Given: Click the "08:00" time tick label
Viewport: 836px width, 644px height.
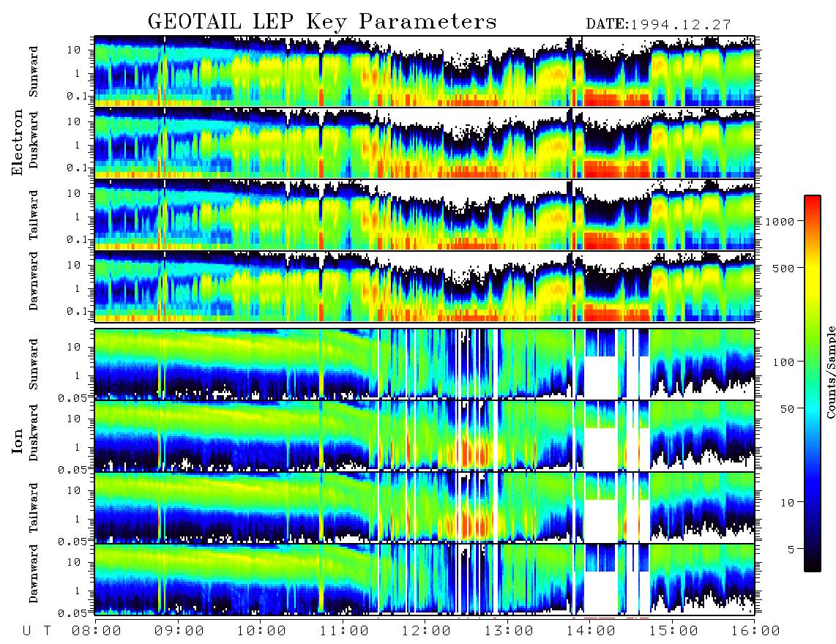Looking at the screenshot, I should [97, 631].
